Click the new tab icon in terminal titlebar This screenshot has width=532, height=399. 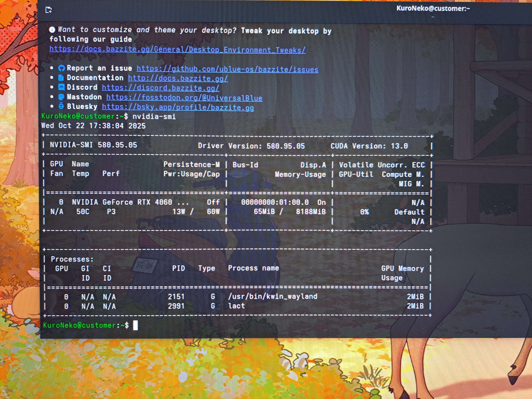coord(49,10)
